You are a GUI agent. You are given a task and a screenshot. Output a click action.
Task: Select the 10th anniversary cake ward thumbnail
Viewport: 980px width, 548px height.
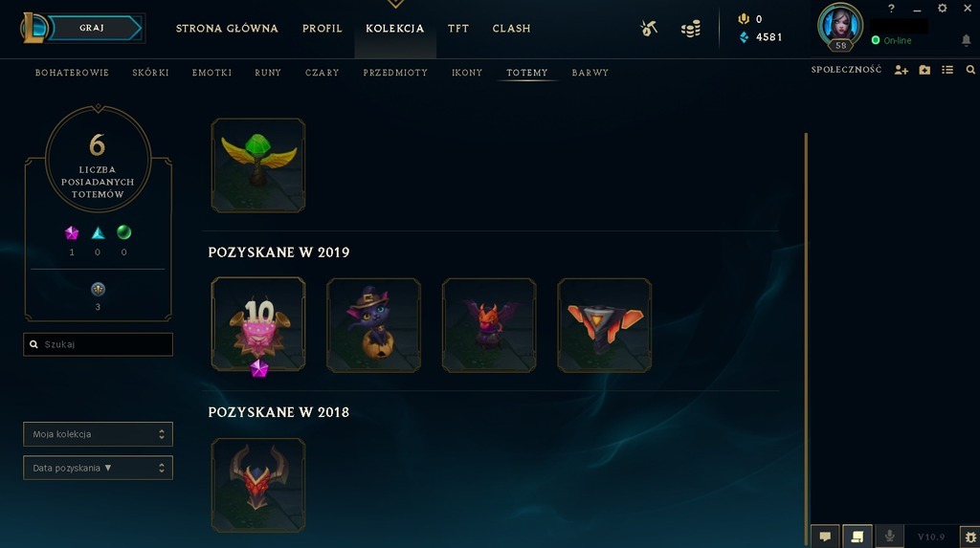pyautogui.click(x=258, y=325)
